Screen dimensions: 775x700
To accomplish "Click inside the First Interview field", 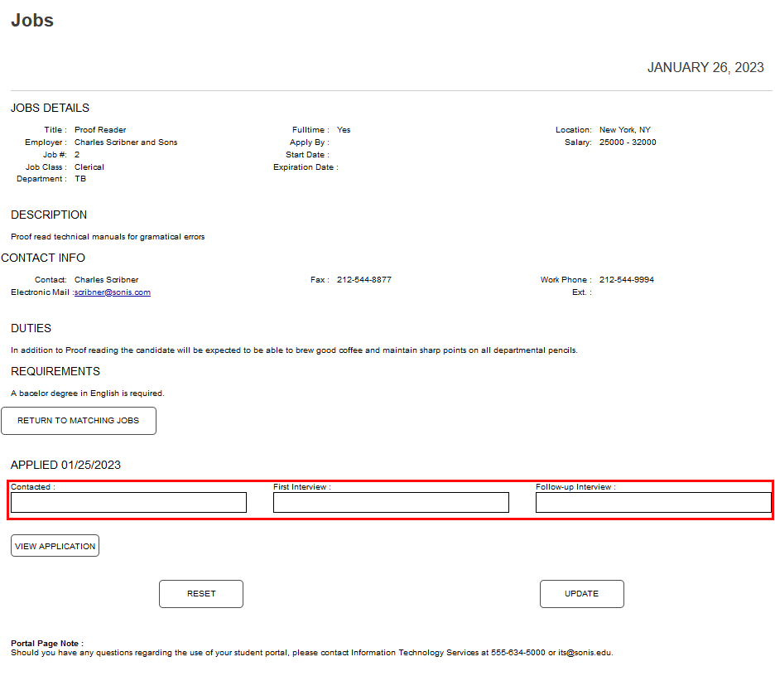I will pyautogui.click(x=391, y=502).
